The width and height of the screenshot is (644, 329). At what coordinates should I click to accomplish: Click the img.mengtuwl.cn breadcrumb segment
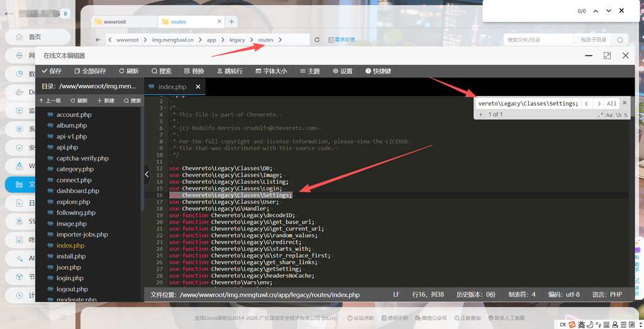(172, 40)
